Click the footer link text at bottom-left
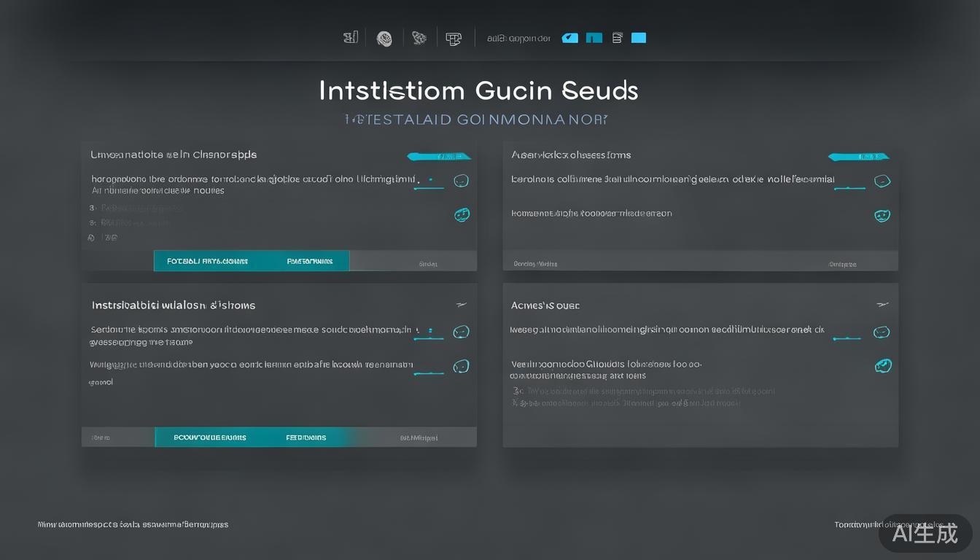 [133, 524]
